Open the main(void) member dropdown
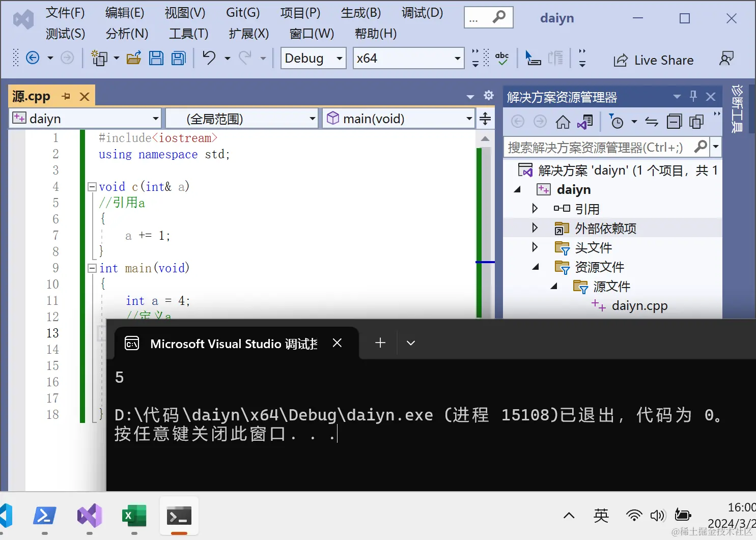This screenshot has height=540, width=756. 399,119
